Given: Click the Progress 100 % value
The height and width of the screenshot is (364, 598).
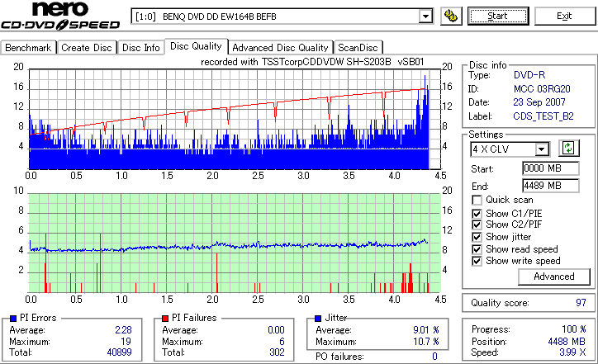Looking at the screenshot, I should pyautogui.click(x=573, y=329).
